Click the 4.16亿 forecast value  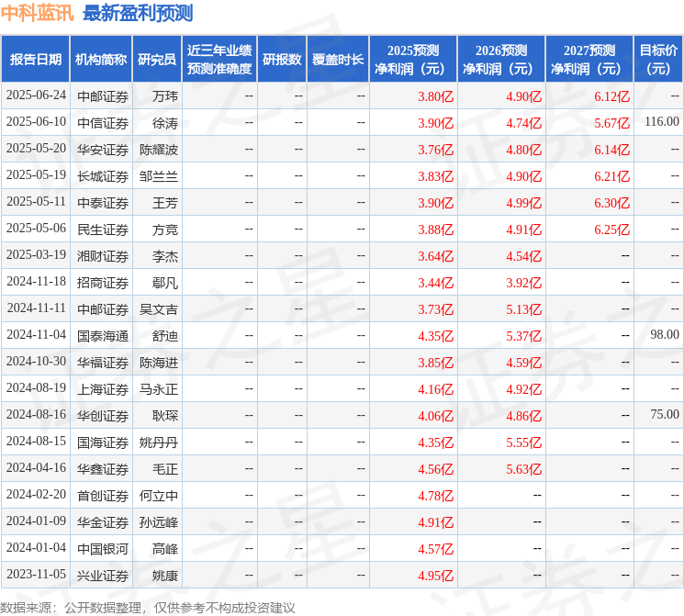tap(435, 388)
